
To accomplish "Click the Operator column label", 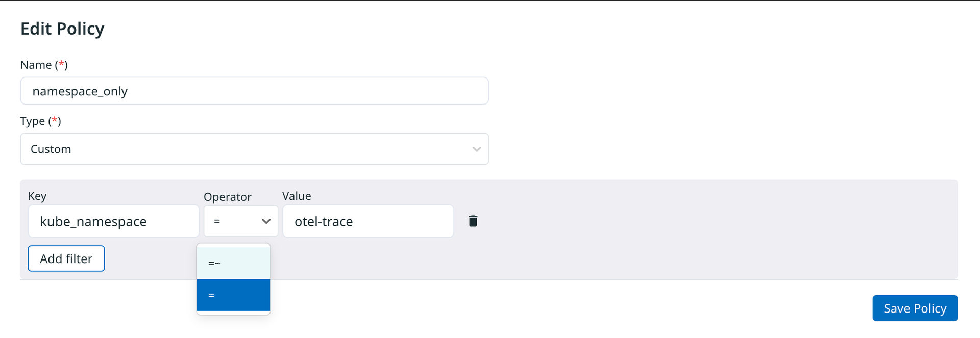I will coord(228,197).
